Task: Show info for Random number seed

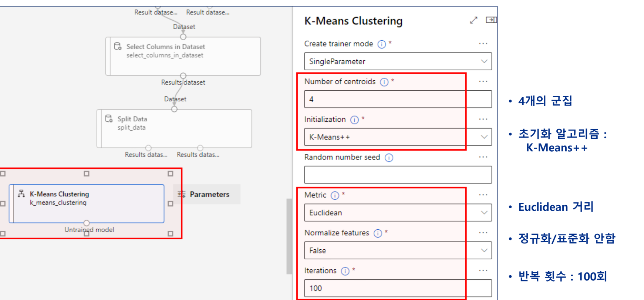Action: pos(389,158)
